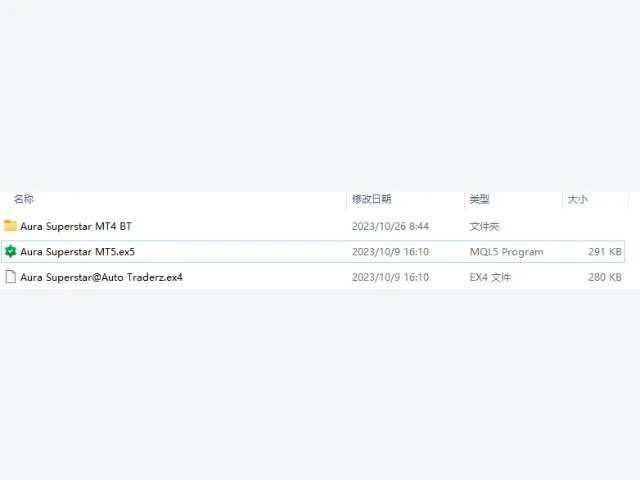Sort files by the 类型 column header
The height and width of the screenshot is (480, 640).
(479, 199)
